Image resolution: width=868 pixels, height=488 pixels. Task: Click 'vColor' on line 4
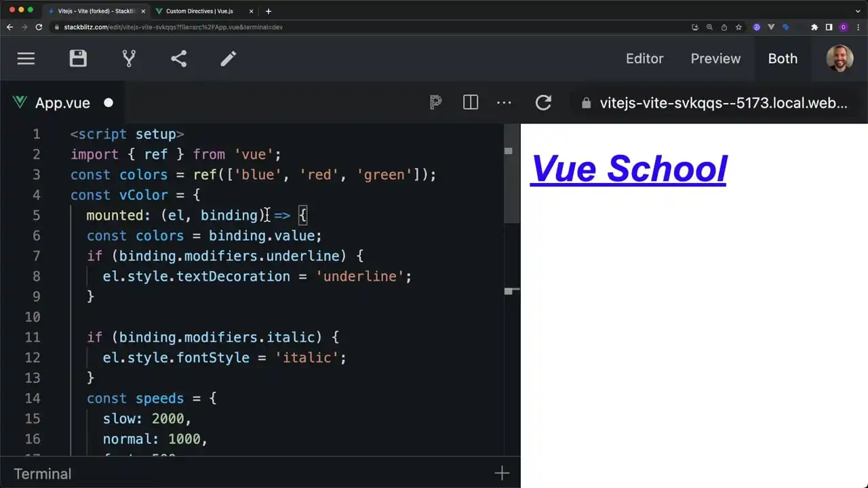tap(144, 195)
